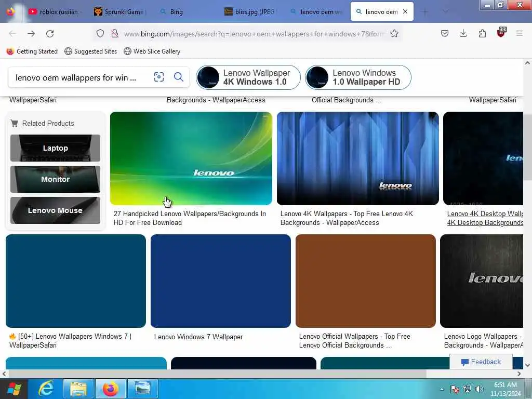The width and height of the screenshot is (532, 399).
Task: Go back with the browser back arrow
Action: click(x=12, y=34)
